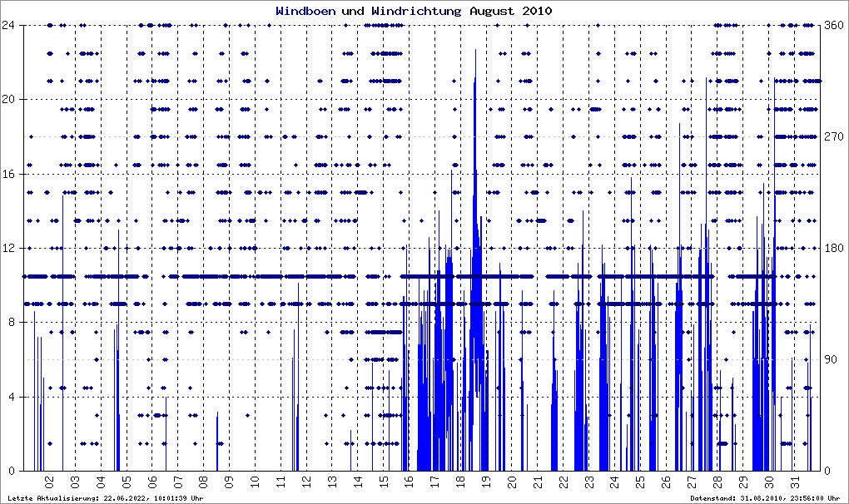Select the left axis label 12
Image resolution: width=849 pixels, height=504 pixels.
pyautogui.click(x=7, y=248)
